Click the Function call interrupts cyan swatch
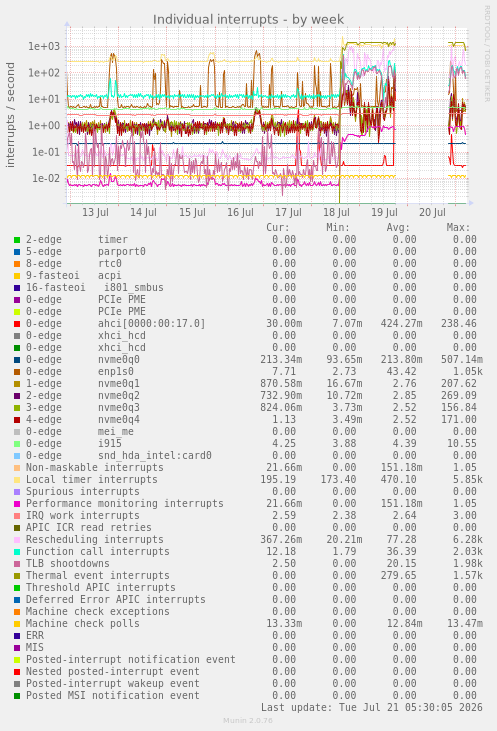 coord(17,552)
